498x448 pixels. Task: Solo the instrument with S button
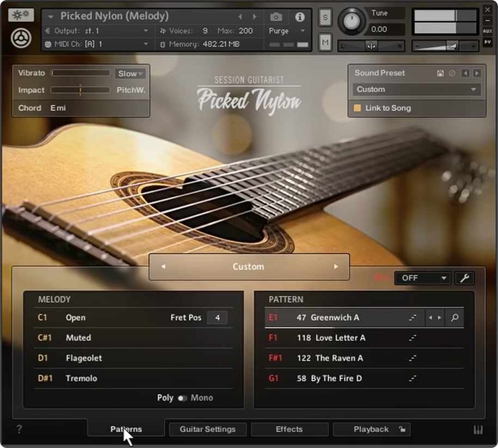[x=325, y=17]
